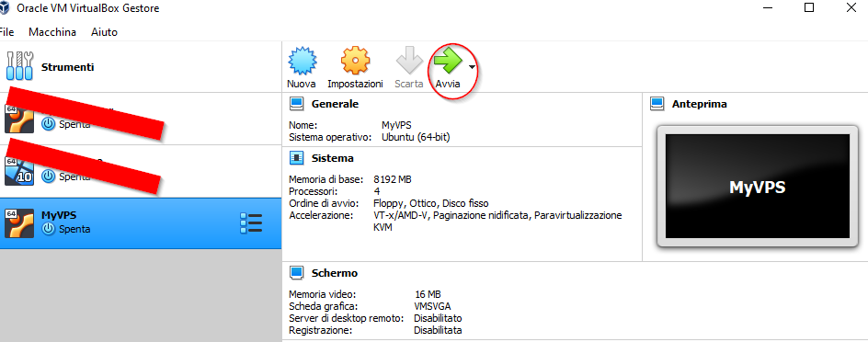The height and width of the screenshot is (342, 868).
Task: Click Schermo section header
Action: [x=335, y=273]
